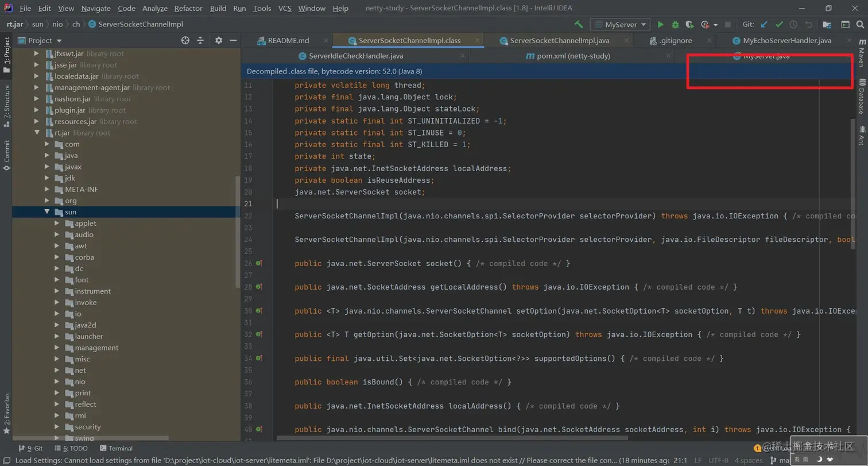Collapse the rt.jar library node
This screenshot has height=466, width=868.
click(x=37, y=133)
